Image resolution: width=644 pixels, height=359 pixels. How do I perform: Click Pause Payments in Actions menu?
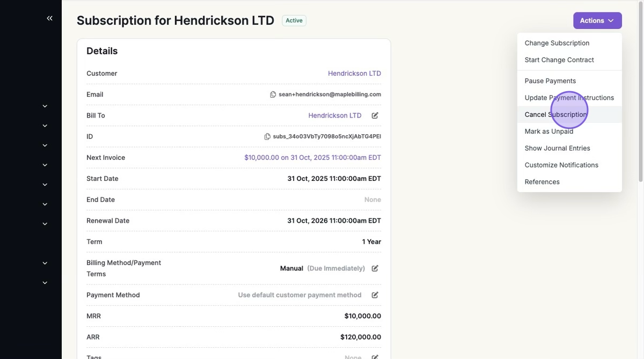pyautogui.click(x=550, y=81)
